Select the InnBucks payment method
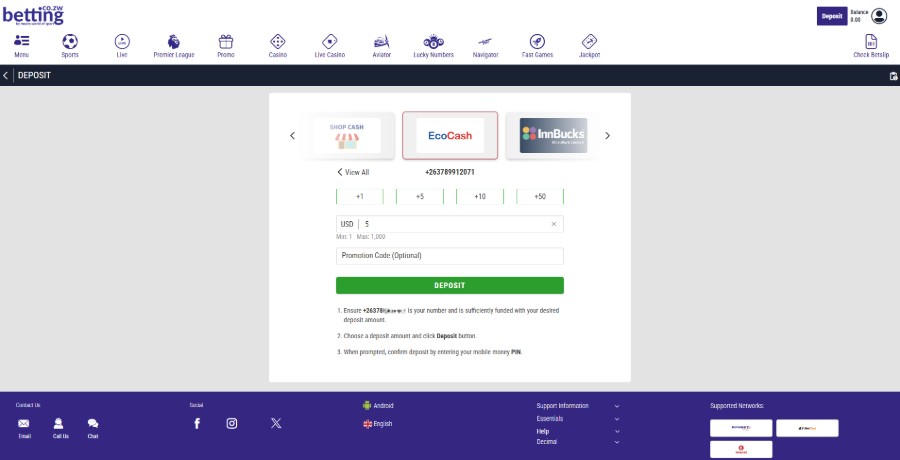The height and width of the screenshot is (460, 900). (553, 136)
